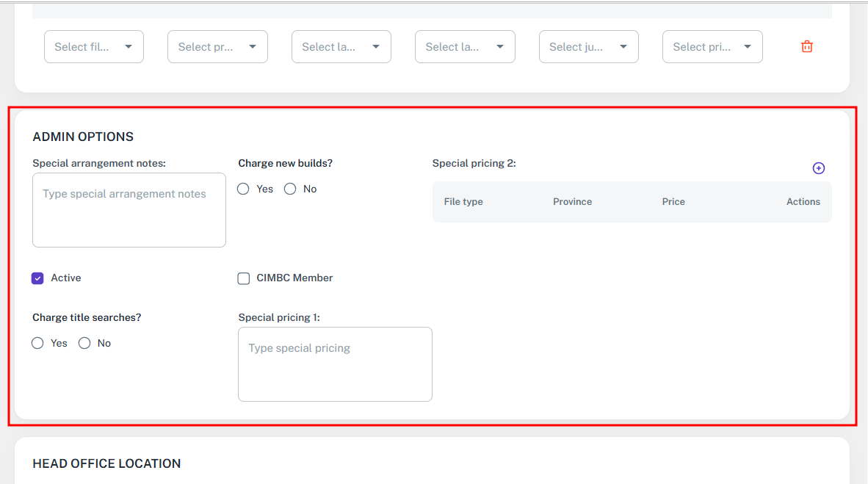Select No for Charge new builds
Viewport: 868px width, 484px height.
click(290, 189)
